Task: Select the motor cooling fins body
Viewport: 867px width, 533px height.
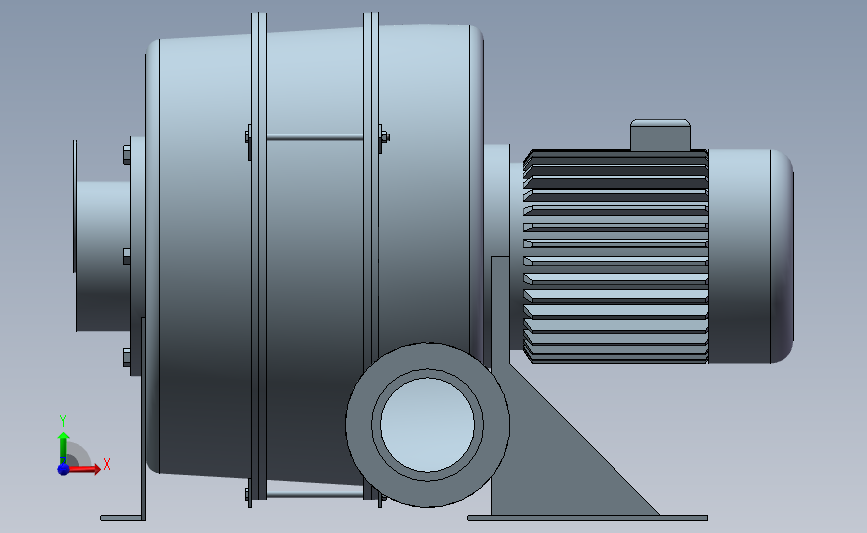Action: click(615, 256)
